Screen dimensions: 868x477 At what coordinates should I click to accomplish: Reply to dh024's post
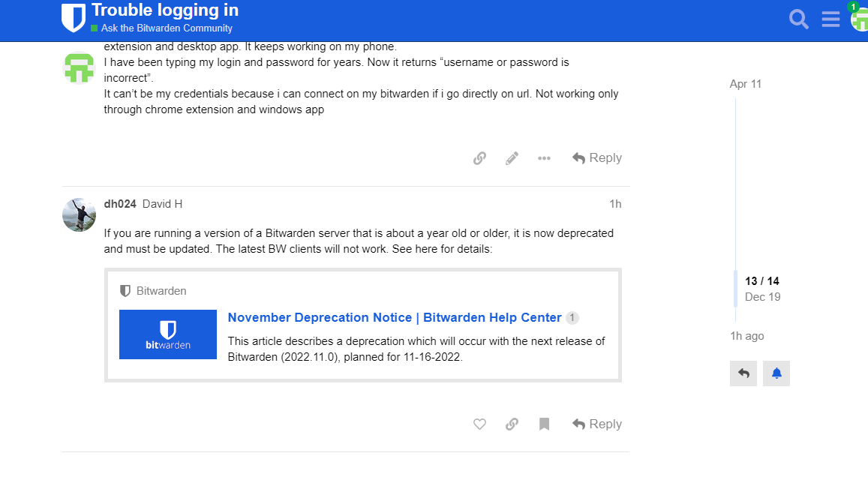(x=596, y=424)
